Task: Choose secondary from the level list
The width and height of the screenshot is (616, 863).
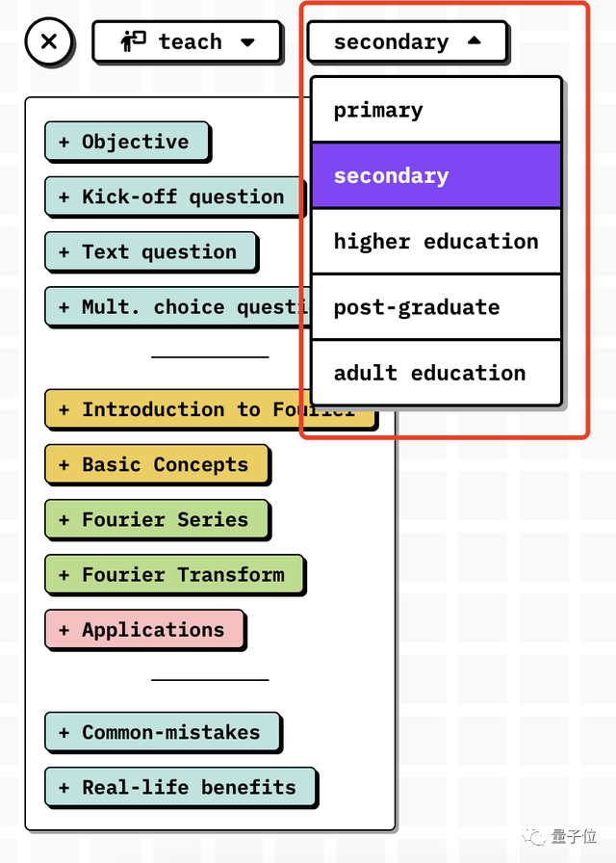Action: [x=436, y=176]
